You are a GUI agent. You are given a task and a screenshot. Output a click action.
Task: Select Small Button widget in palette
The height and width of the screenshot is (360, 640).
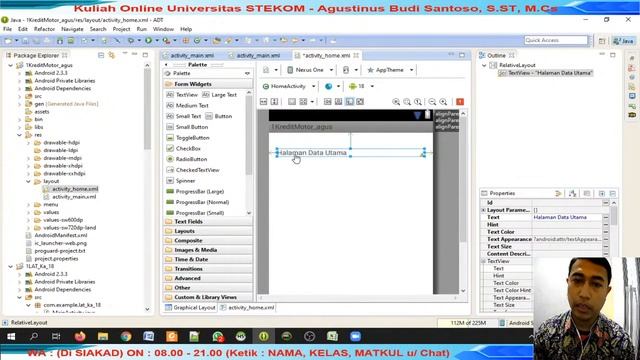point(188,127)
